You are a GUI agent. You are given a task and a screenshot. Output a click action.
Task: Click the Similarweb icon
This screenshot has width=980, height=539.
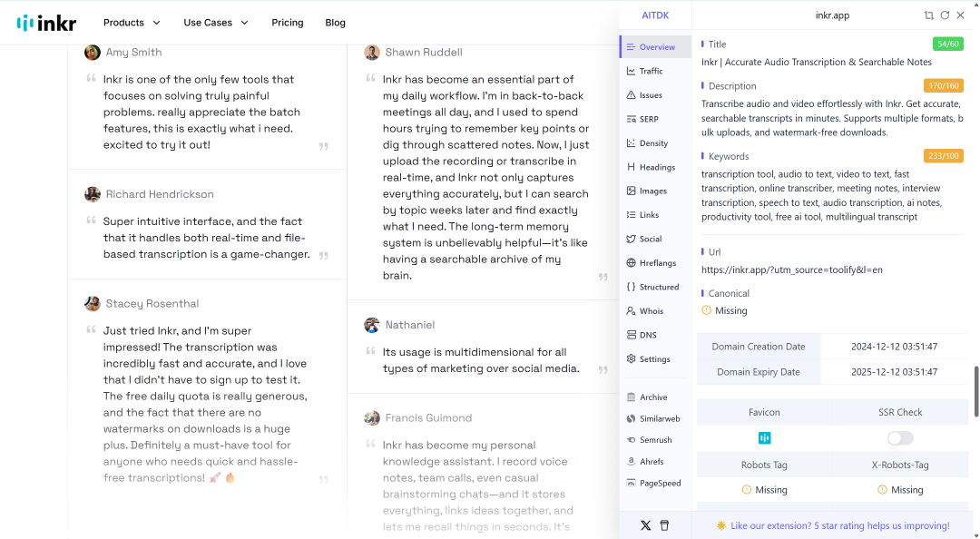(632, 418)
